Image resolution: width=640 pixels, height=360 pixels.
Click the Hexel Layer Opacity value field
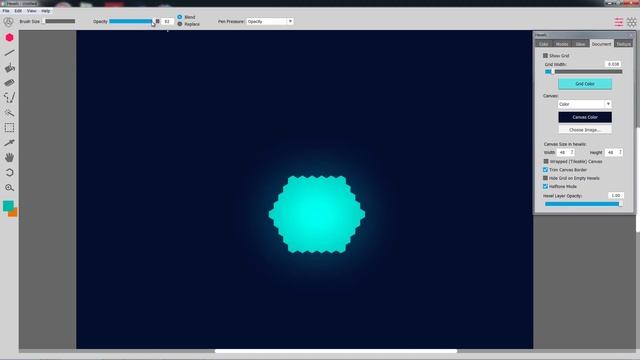pyautogui.click(x=616, y=196)
